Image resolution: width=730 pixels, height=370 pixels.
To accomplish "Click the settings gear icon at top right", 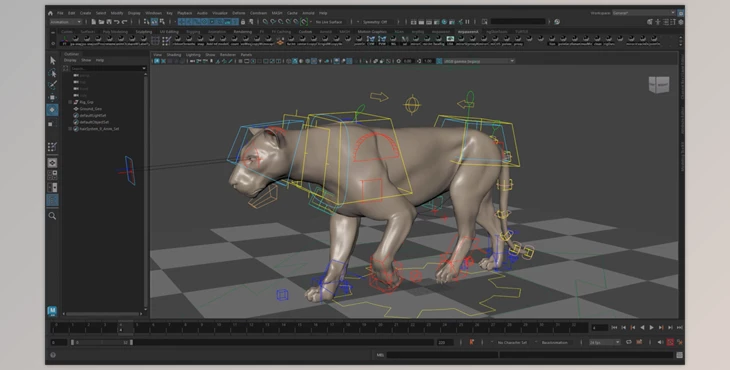I will [681, 22].
